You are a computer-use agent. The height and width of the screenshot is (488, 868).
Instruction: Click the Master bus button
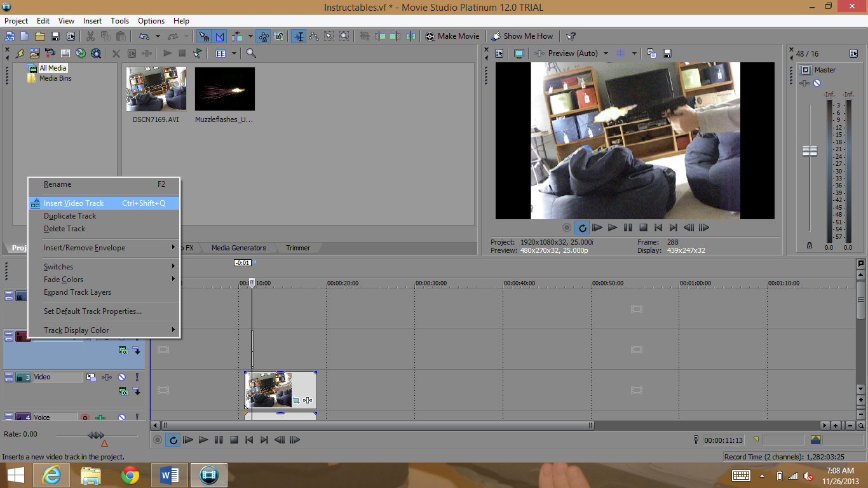[x=806, y=70]
